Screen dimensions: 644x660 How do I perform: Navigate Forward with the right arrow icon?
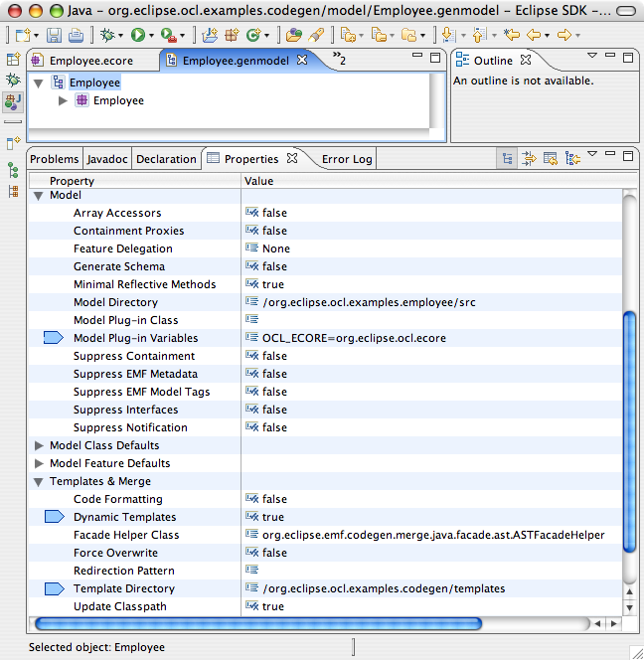[x=564, y=35]
